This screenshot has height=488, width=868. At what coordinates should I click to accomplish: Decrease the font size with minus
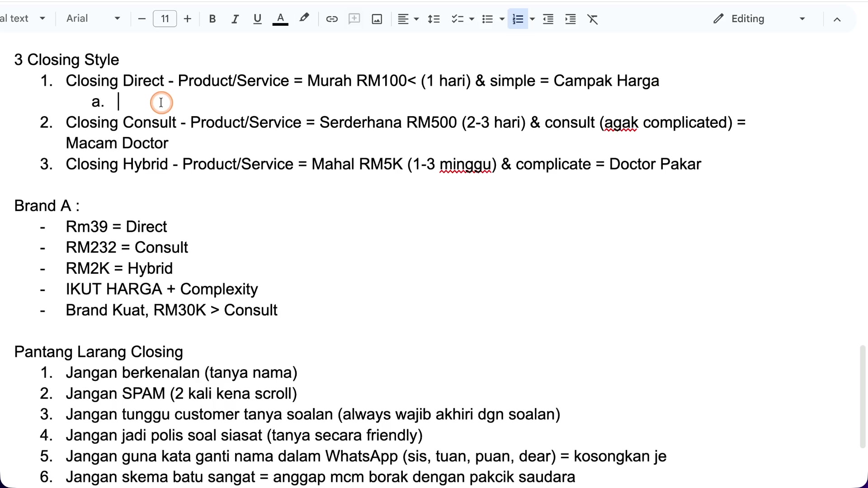(142, 19)
